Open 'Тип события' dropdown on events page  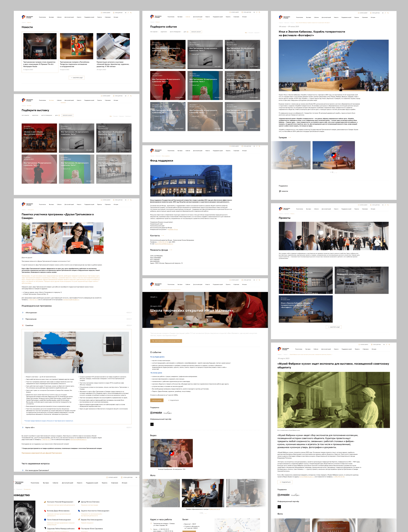pos(154,32)
